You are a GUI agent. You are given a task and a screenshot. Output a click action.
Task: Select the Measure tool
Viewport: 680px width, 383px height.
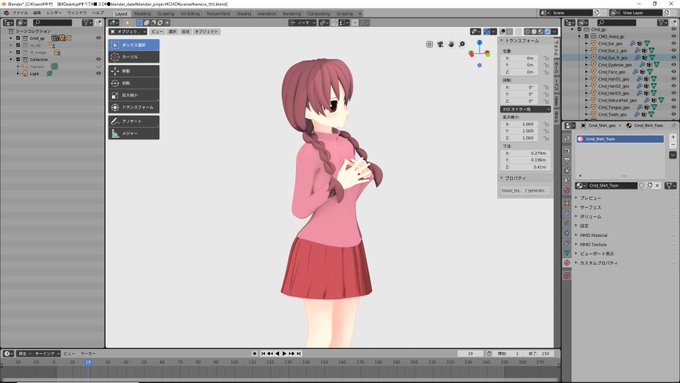pyautogui.click(x=134, y=134)
